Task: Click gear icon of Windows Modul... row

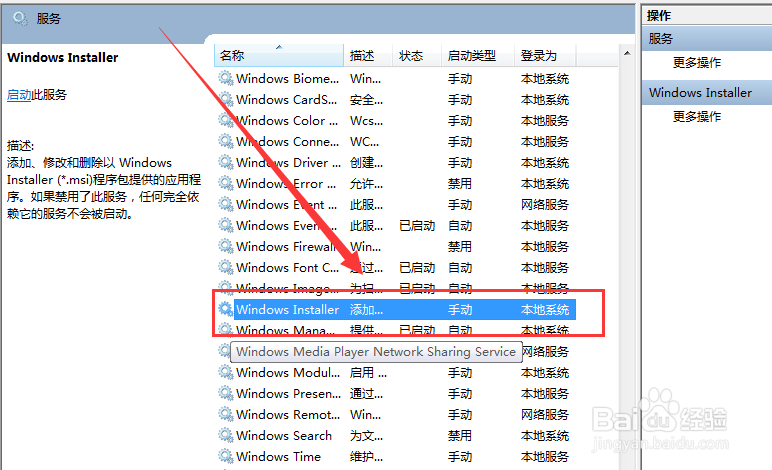Action: [x=226, y=372]
